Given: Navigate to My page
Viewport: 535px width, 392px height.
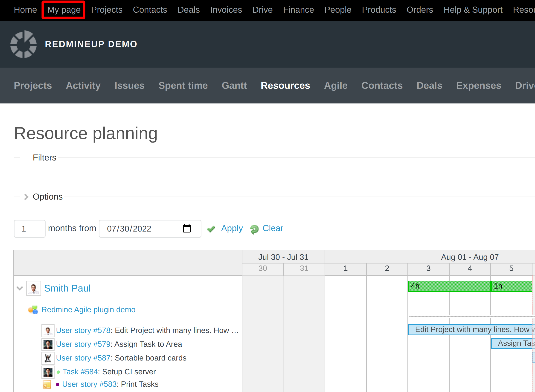Looking at the screenshot, I should click(64, 10).
